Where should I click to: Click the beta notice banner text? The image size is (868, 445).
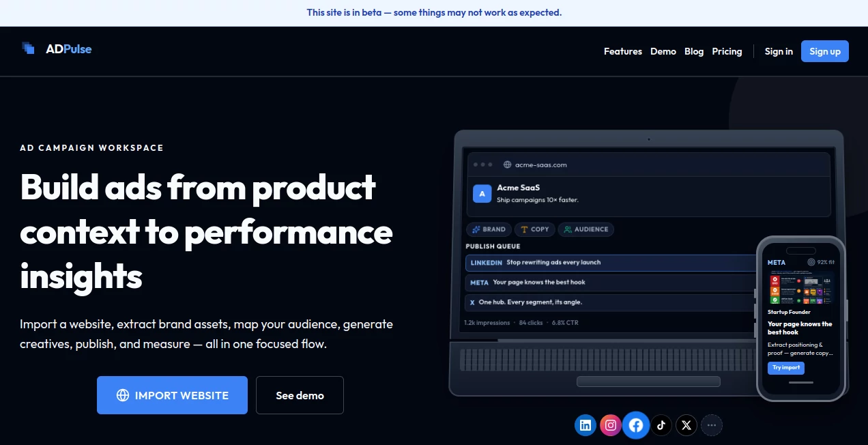tap(434, 12)
